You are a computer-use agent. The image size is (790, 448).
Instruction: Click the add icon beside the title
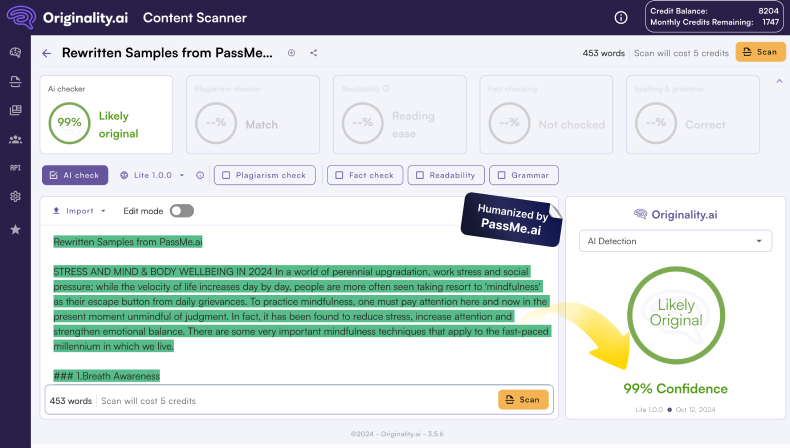291,53
